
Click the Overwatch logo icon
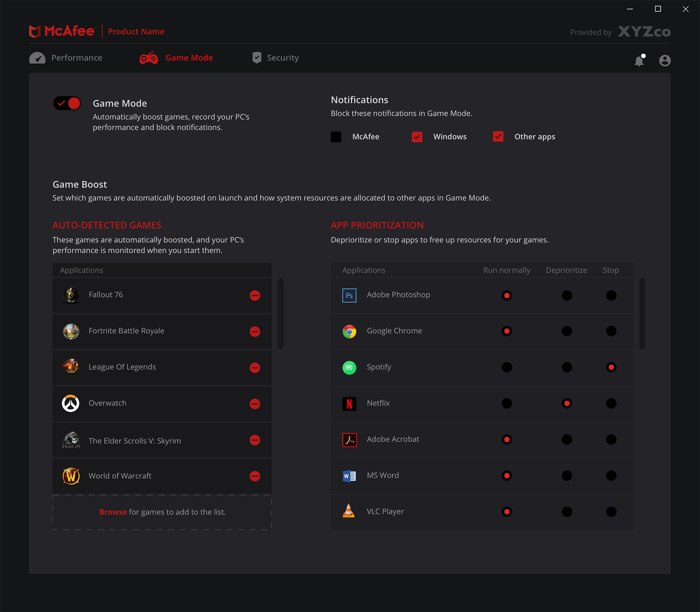[x=71, y=403]
